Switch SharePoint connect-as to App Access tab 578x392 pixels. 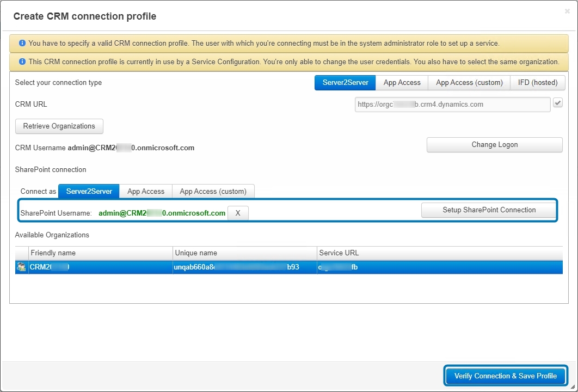(x=146, y=192)
